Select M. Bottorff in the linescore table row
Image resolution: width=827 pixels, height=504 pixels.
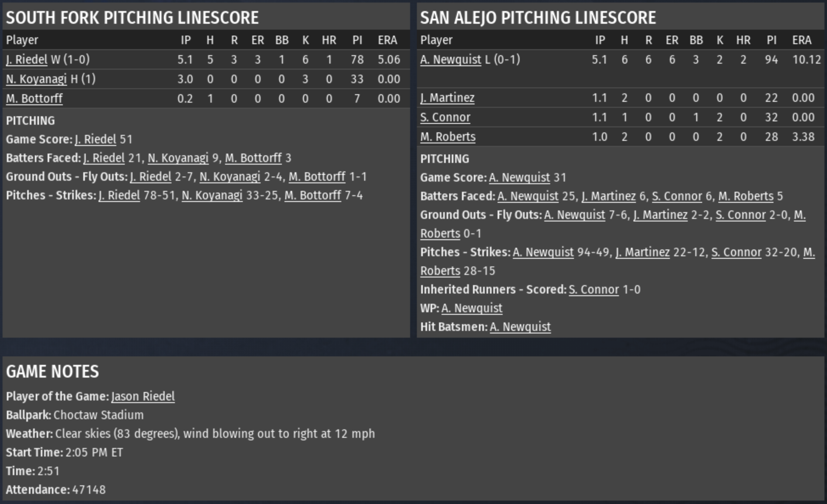tap(34, 98)
